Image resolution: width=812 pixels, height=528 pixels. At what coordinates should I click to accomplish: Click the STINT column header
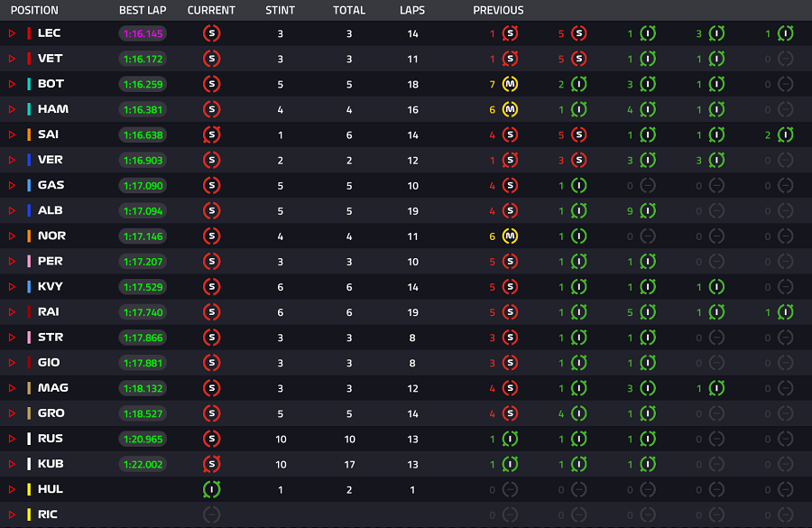click(281, 10)
